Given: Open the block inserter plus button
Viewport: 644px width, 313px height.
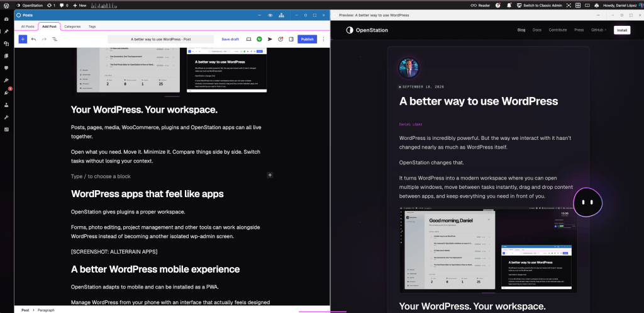Looking at the screenshot, I should 23,39.
